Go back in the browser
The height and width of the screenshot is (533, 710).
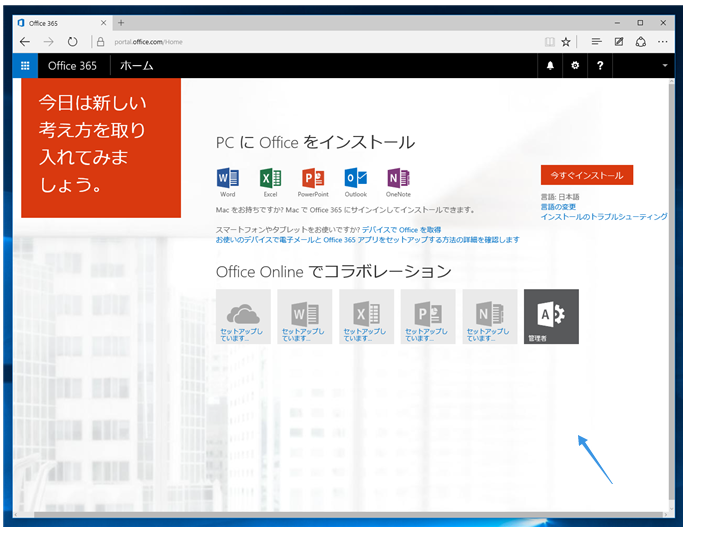25,42
